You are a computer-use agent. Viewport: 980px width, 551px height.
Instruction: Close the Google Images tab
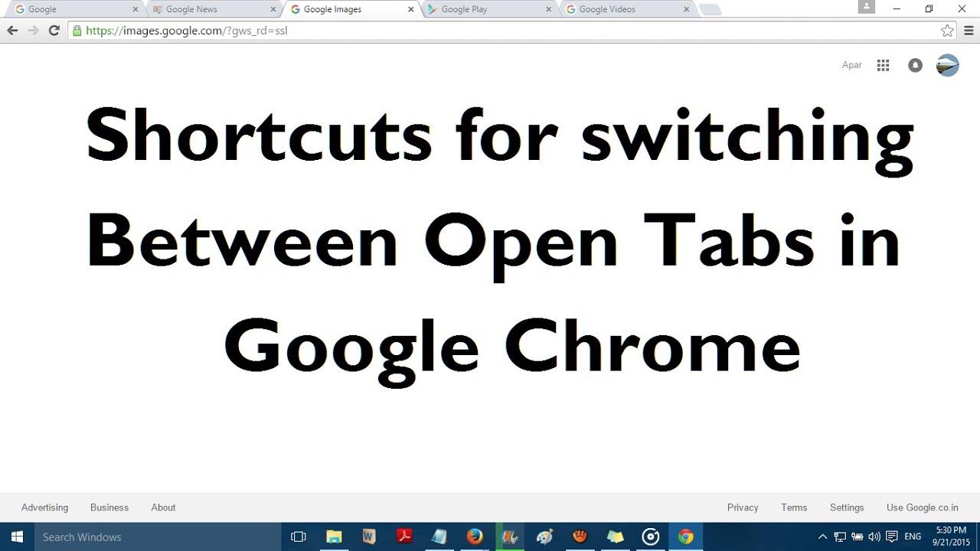pos(411,9)
